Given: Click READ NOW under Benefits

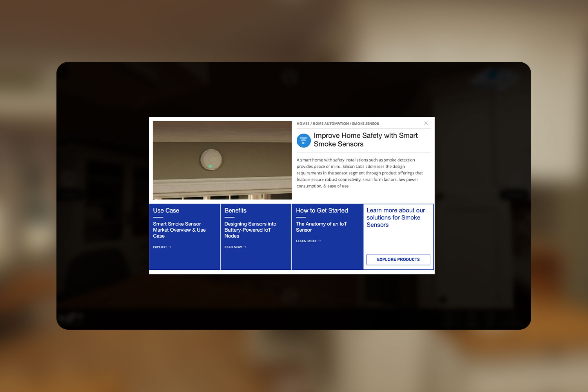Looking at the screenshot, I should click(x=233, y=247).
